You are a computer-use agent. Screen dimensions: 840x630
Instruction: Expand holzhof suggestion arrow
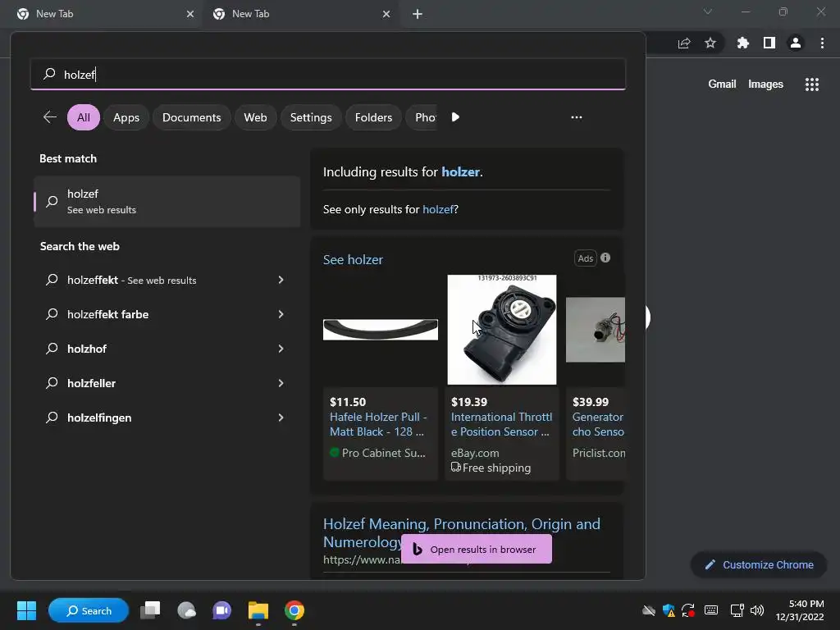pyautogui.click(x=281, y=349)
